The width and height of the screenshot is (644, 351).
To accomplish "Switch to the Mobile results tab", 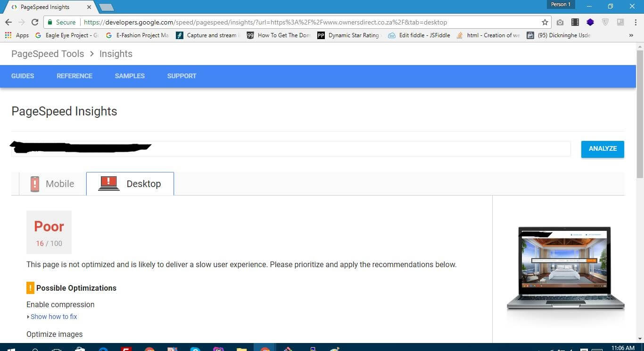I will coord(52,184).
